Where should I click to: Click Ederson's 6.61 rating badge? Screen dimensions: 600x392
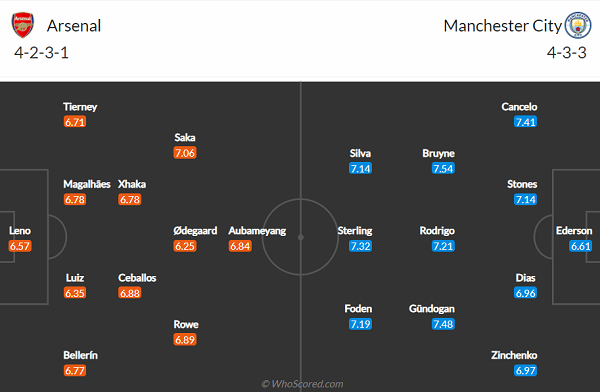(580, 246)
